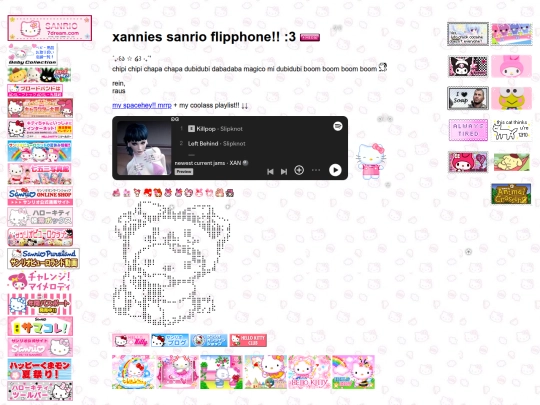Click the Hello Kitty nurse figure
Image resolution: width=540 pixels, height=405 pixels.
pyautogui.click(x=371, y=161)
